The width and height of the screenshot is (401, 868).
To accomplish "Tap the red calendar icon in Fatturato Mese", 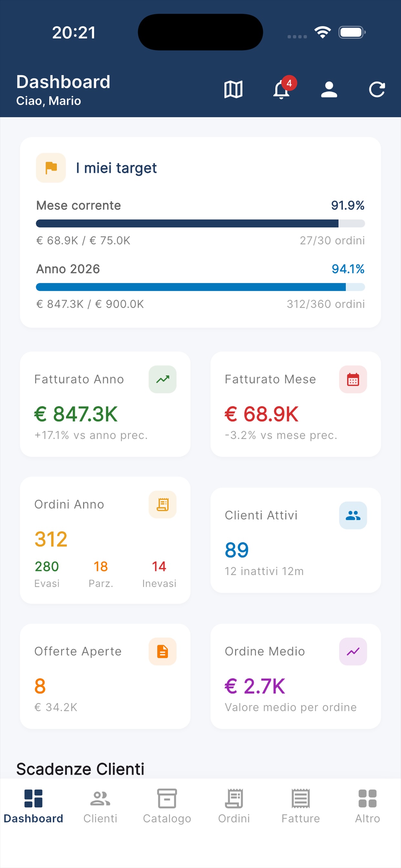I will [x=353, y=379].
